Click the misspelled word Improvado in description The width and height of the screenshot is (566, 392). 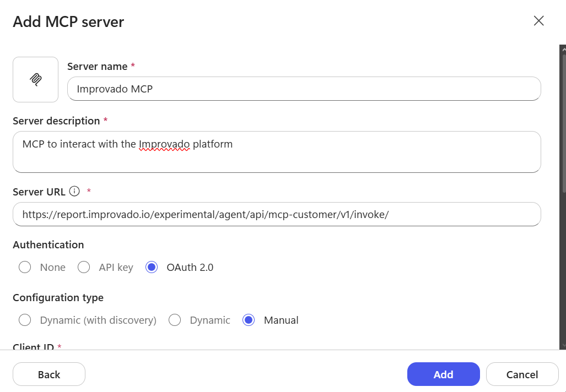[x=164, y=144]
